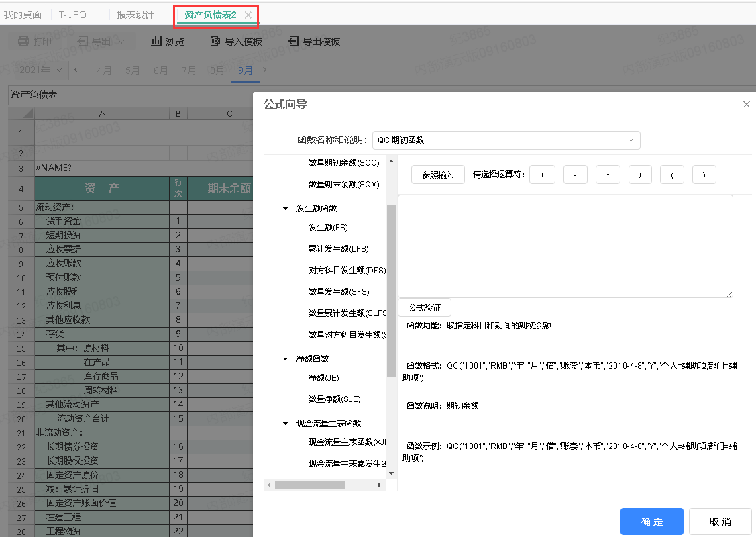
Task: Insert the right parenthesis
Action: coord(704,175)
